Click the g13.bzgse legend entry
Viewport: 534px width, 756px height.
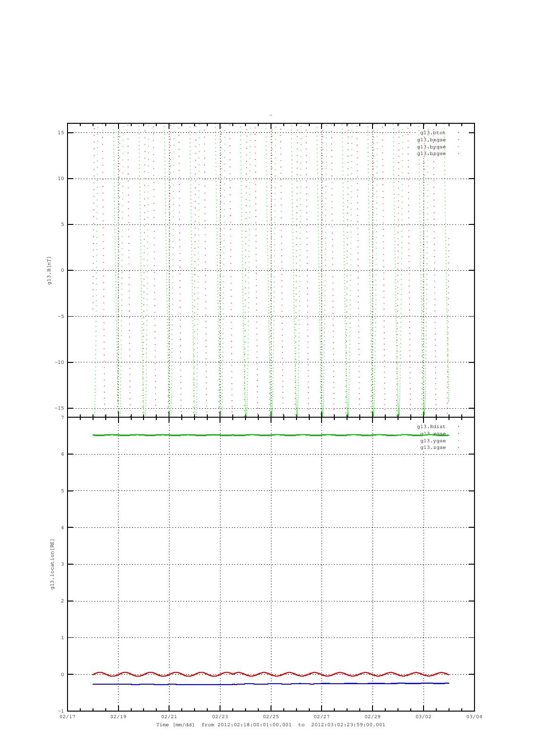tap(432, 154)
